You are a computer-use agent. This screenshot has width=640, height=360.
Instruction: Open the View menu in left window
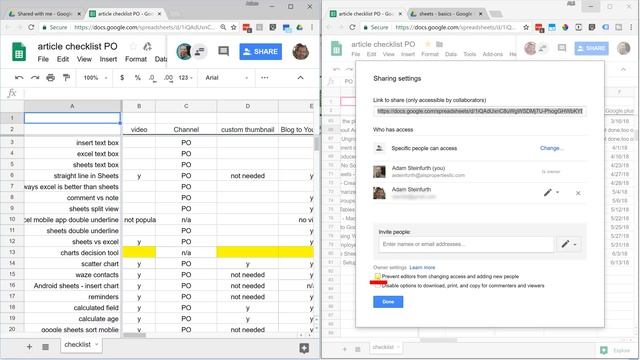pos(84,59)
